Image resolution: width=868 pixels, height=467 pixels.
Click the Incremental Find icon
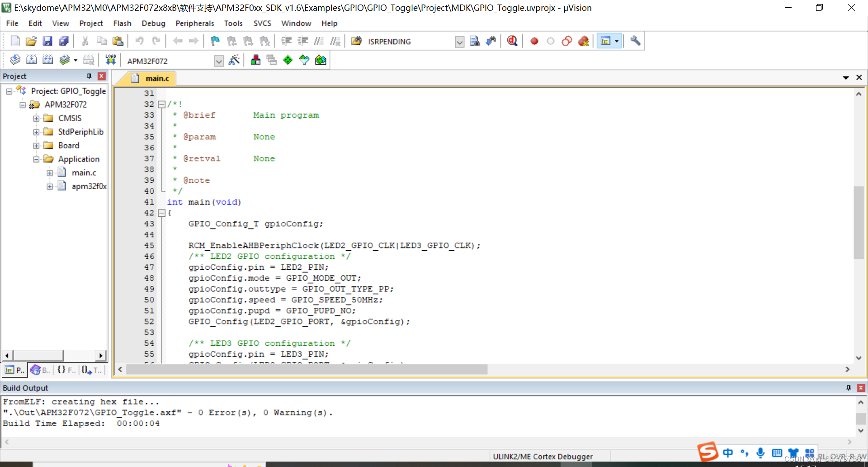click(x=491, y=41)
